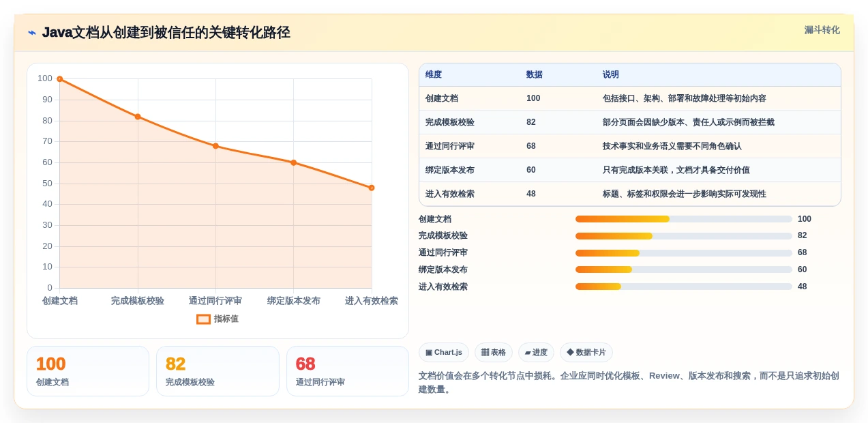This screenshot has width=868, height=423.
Task: Click description 包括接口、架构、部署和故障处理等初始内容
Action: pyautogui.click(x=685, y=98)
